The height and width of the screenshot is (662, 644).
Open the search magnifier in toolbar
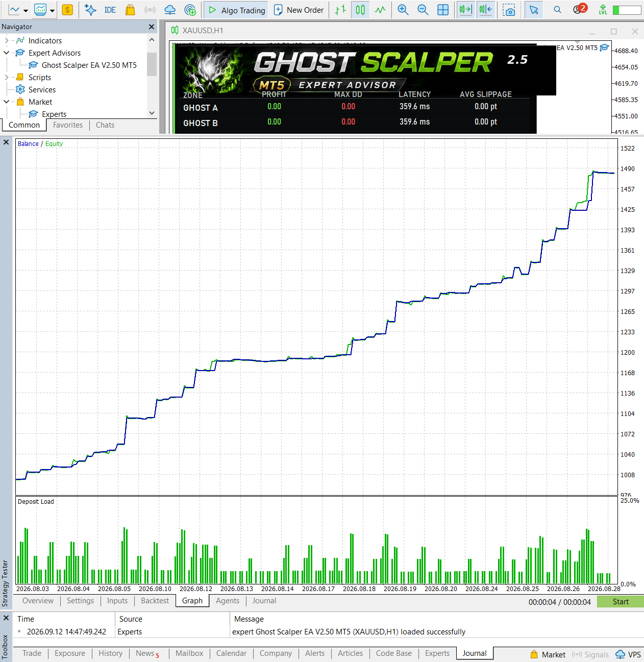point(557,10)
